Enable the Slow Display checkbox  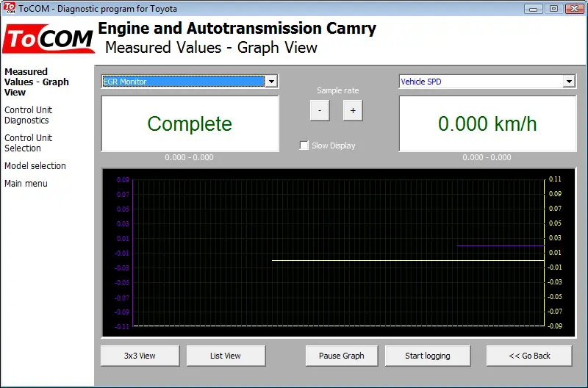coord(304,145)
